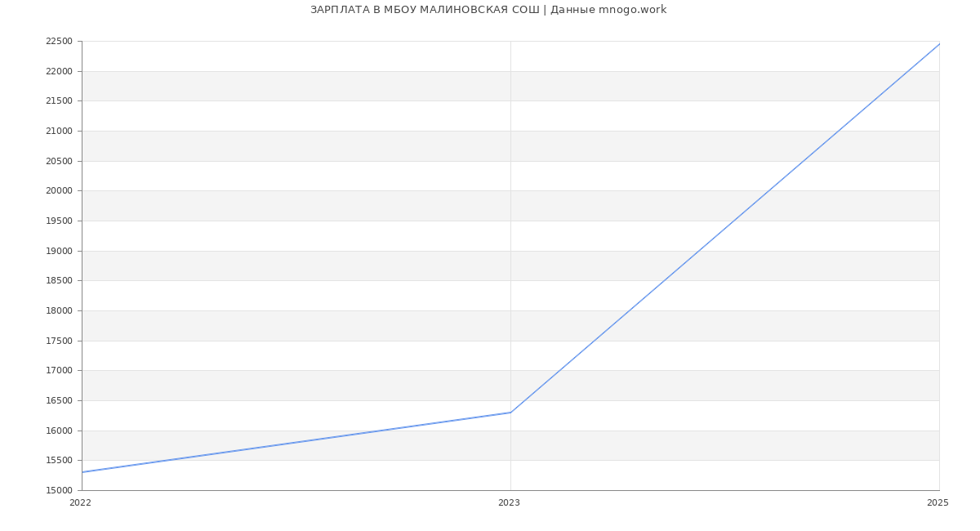980x531 pixels.
Task: Click the 22500 y-axis label
Action: (59, 42)
